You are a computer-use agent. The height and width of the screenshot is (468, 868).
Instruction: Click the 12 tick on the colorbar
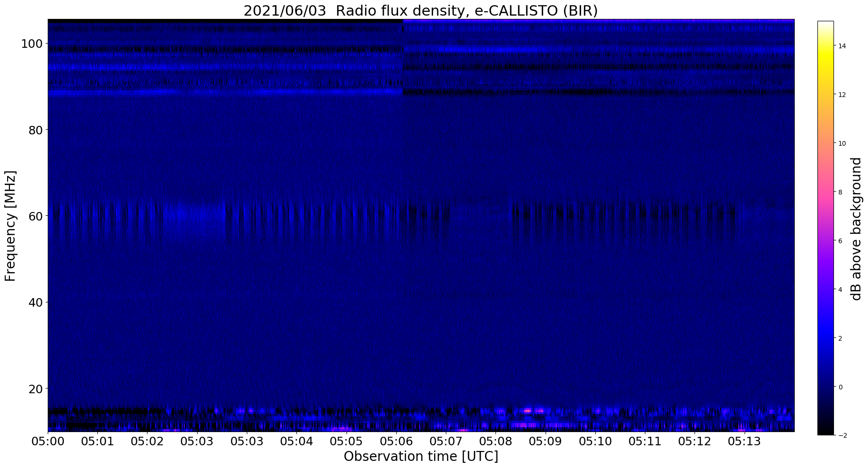(842, 95)
